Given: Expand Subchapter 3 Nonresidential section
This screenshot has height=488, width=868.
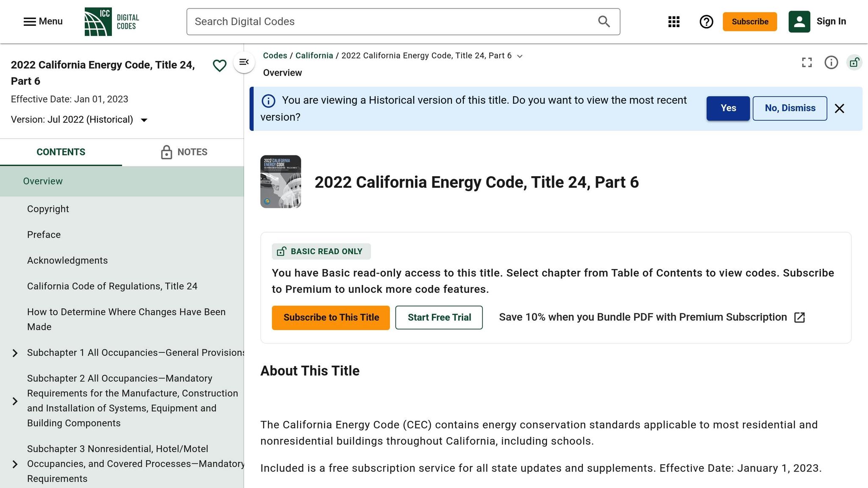Looking at the screenshot, I should [15, 464].
